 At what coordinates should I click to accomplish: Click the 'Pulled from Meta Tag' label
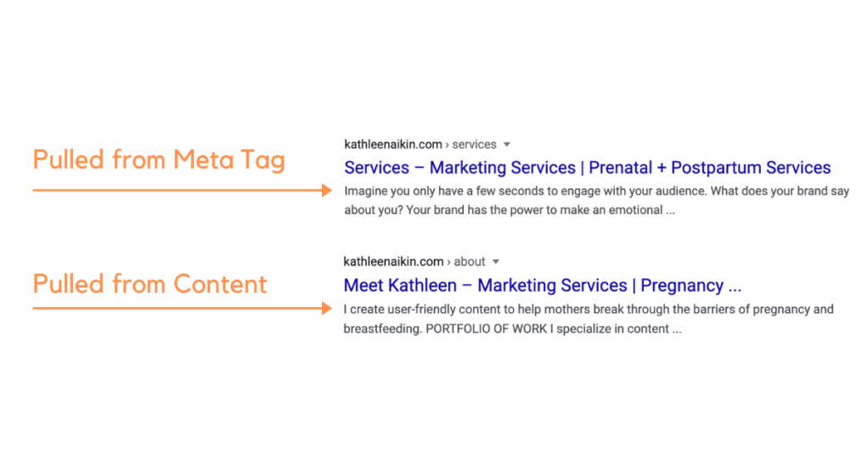tap(159, 160)
